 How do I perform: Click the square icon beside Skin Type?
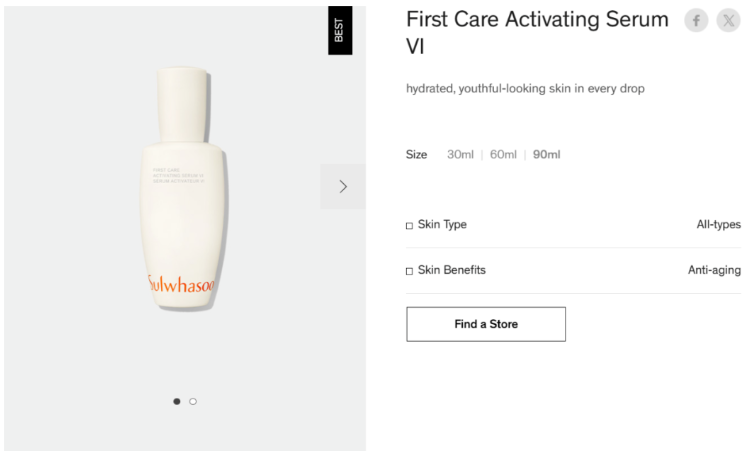[409, 225]
